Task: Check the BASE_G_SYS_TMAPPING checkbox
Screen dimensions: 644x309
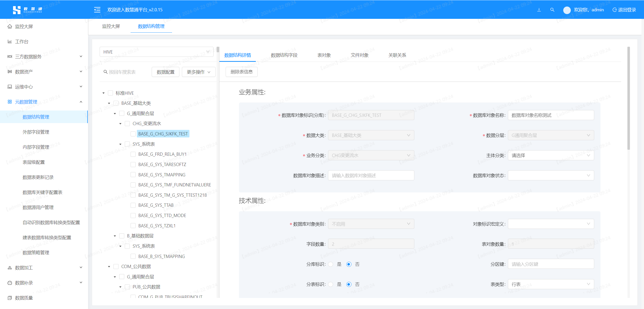Action: 133,175
